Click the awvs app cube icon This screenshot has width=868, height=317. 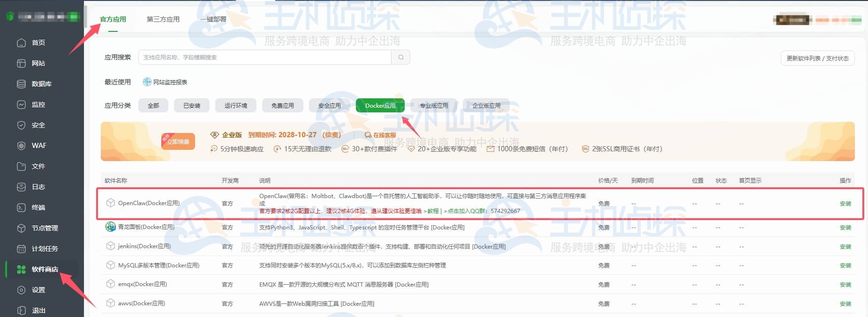point(111,303)
